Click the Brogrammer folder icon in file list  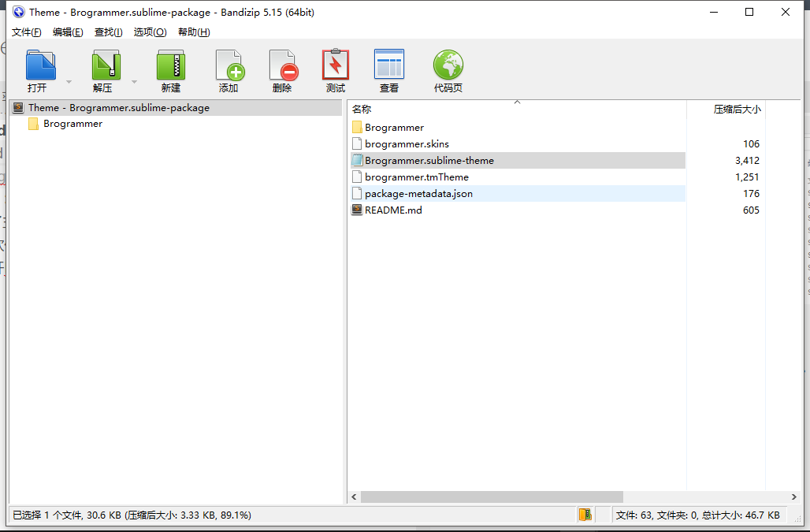357,127
